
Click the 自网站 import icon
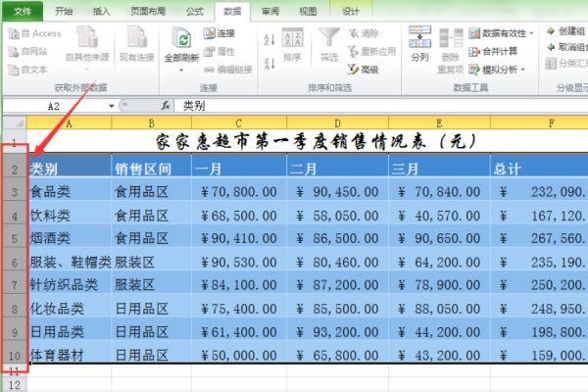click(14, 51)
